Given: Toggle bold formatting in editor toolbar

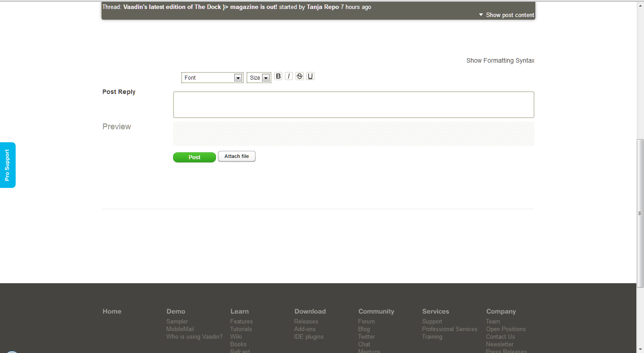Looking at the screenshot, I should click(x=278, y=76).
